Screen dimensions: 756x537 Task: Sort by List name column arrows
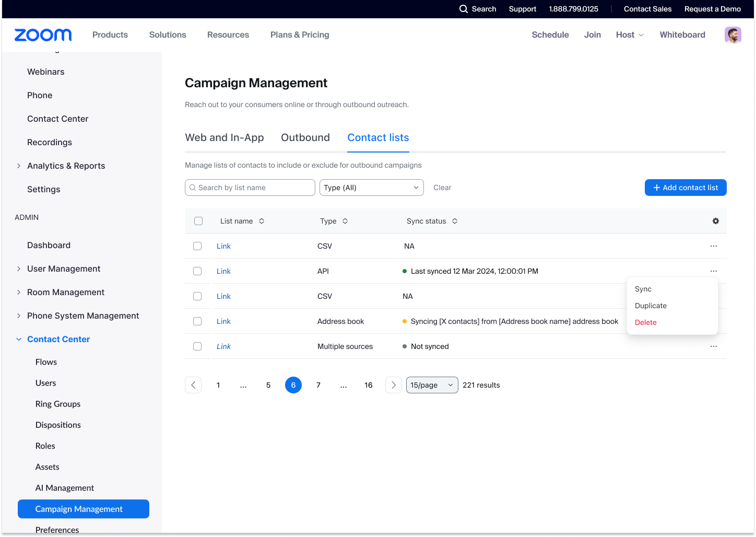point(262,221)
